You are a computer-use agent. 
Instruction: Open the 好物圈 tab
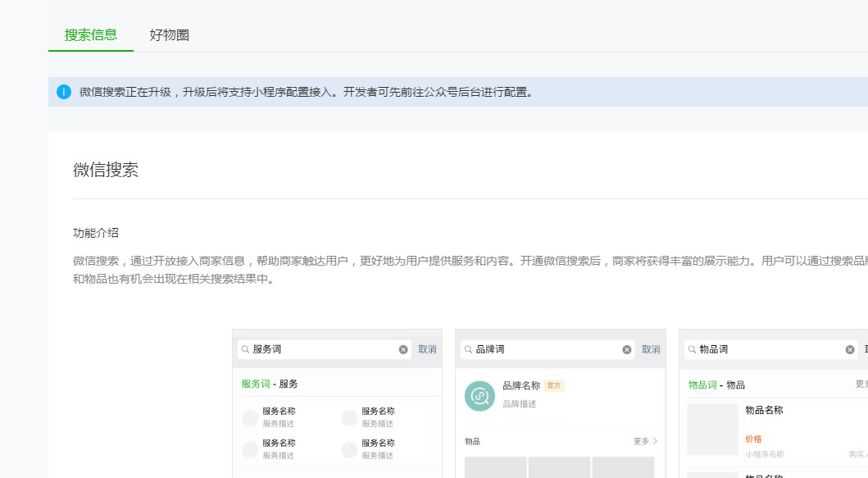pyautogui.click(x=170, y=35)
